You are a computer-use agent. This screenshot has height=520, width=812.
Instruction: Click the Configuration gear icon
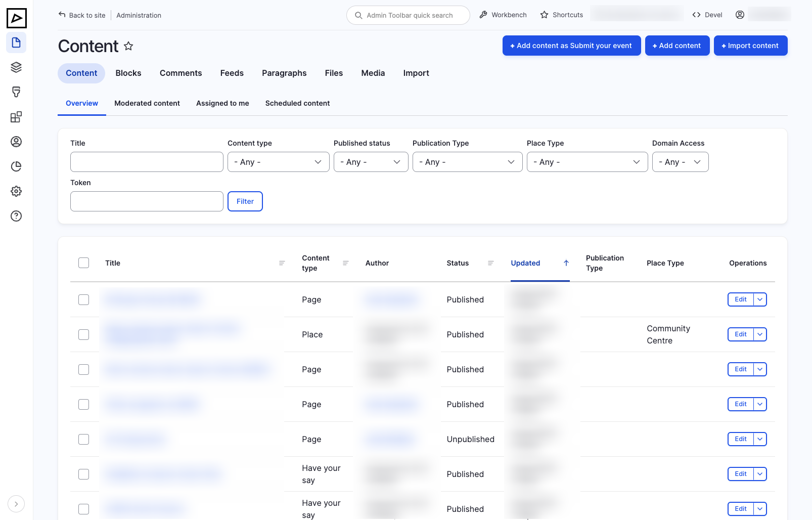coord(16,191)
